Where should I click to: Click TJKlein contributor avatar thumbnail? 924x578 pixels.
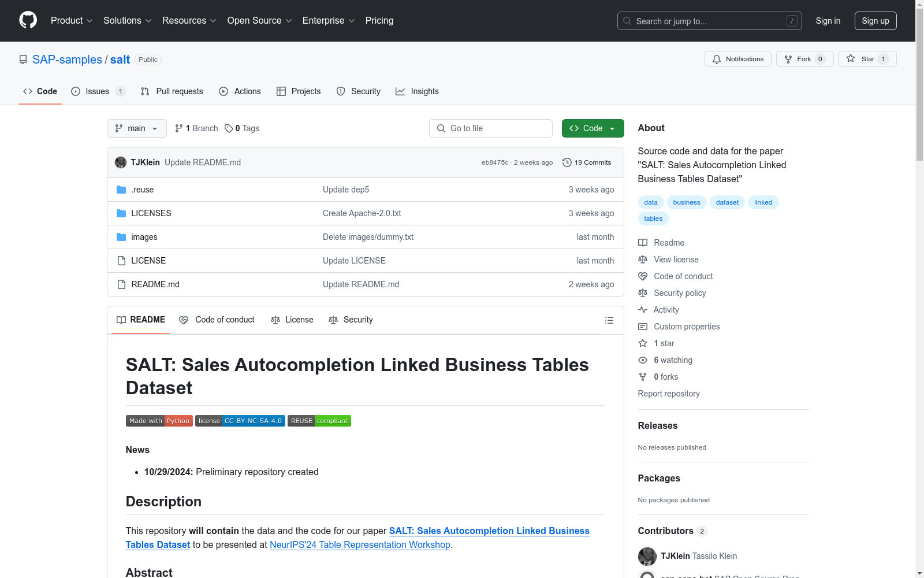click(647, 556)
